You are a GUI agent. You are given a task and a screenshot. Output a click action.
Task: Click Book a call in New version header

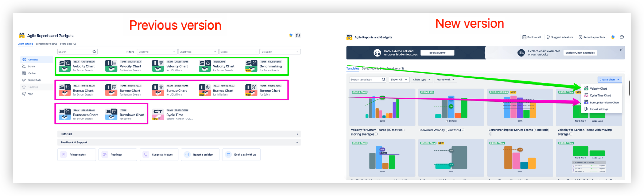coord(532,37)
